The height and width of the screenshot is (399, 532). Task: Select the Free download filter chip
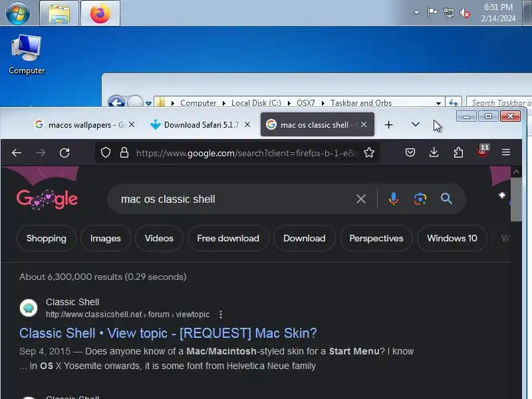coord(228,238)
